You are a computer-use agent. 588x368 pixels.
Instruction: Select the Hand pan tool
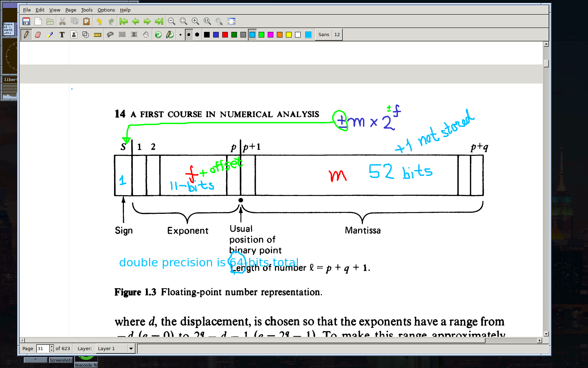point(146,35)
